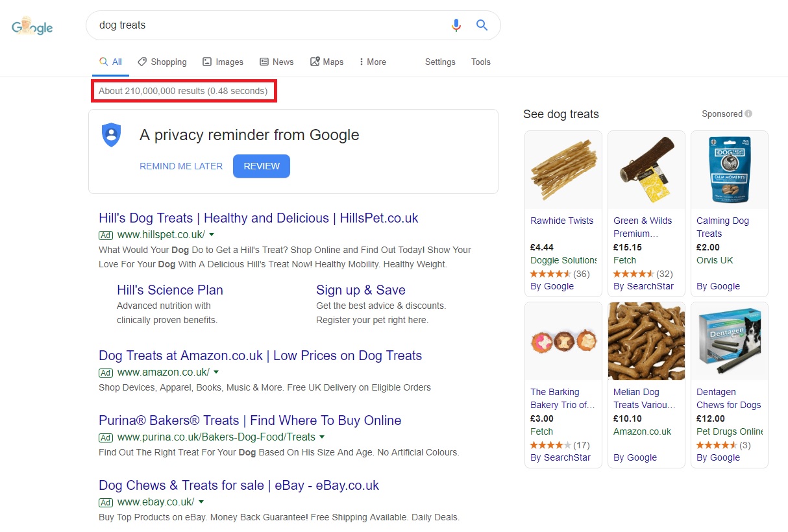Click the Barking Bakery Trio product image
This screenshot has width=788, height=532.
pyautogui.click(x=563, y=341)
